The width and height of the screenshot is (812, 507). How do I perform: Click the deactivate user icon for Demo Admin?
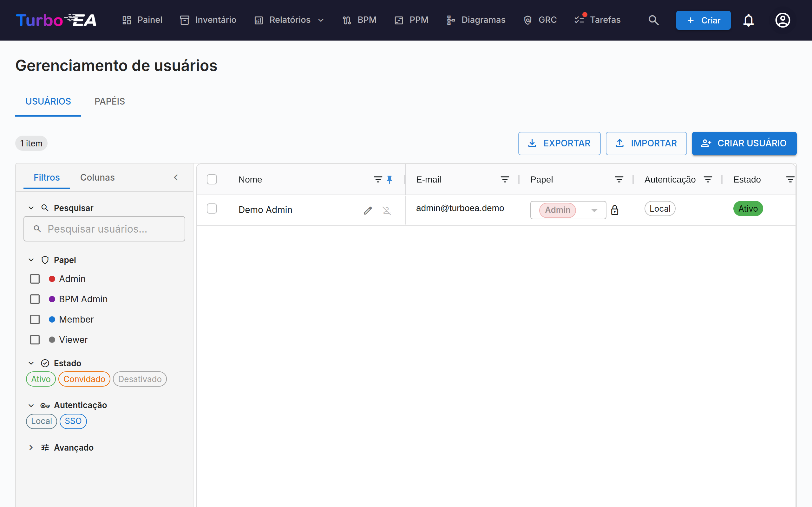click(x=387, y=210)
